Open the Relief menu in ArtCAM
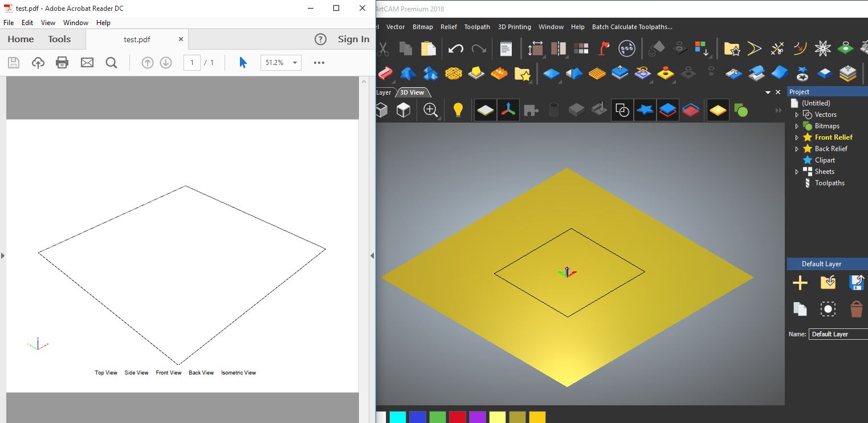 tap(449, 27)
